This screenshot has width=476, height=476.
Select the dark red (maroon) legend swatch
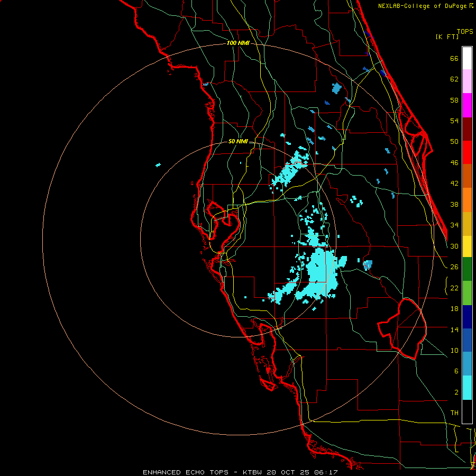pos(467,129)
